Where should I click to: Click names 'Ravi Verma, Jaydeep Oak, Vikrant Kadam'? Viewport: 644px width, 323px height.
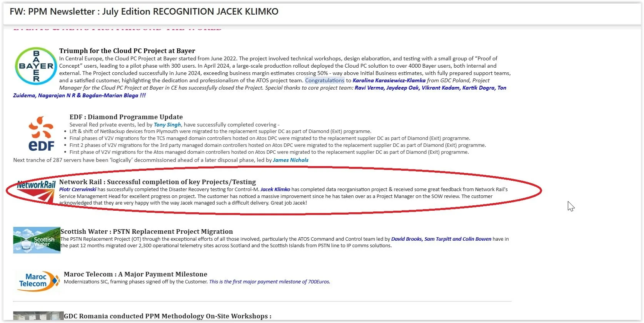pyautogui.click(x=407, y=88)
